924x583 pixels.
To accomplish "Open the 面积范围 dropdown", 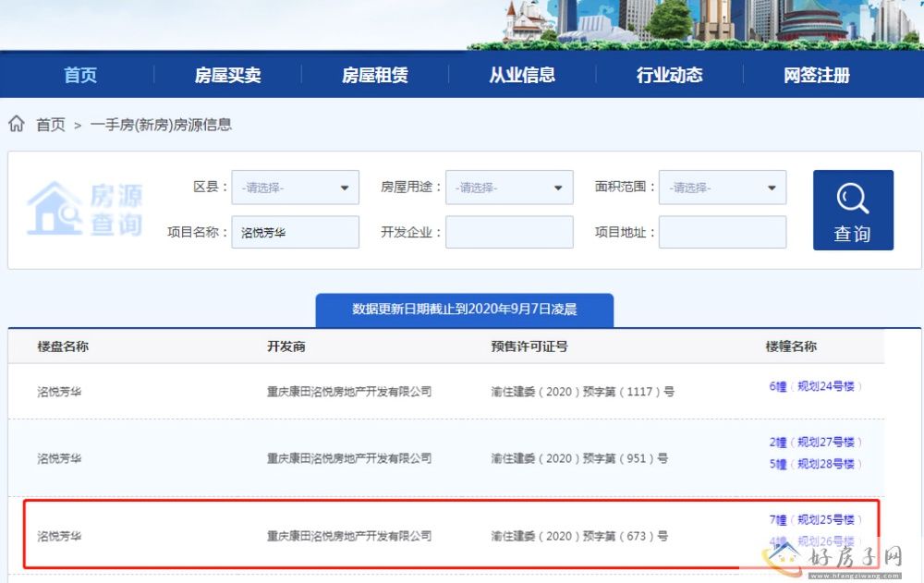I will click(x=723, y=188).
